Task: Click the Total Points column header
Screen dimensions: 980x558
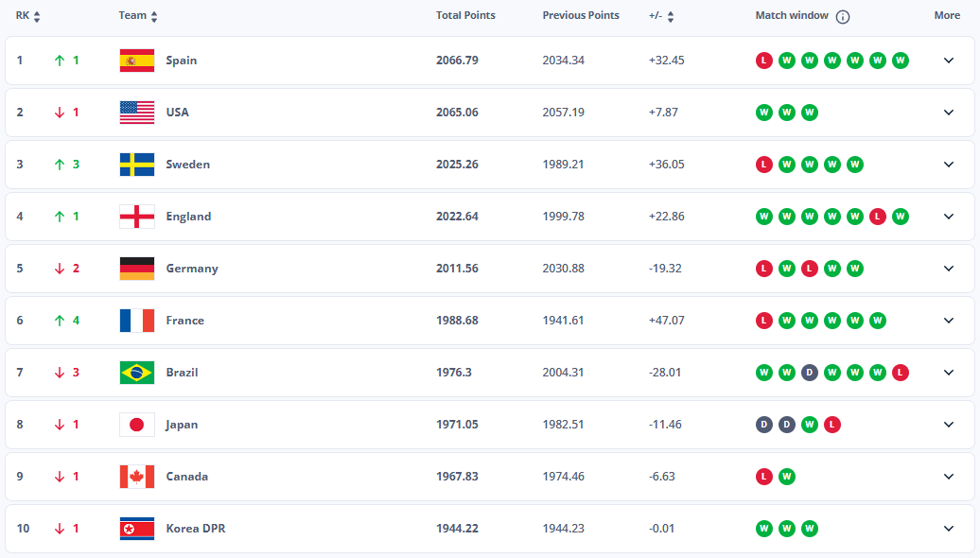Action: [x=465, y=16]
